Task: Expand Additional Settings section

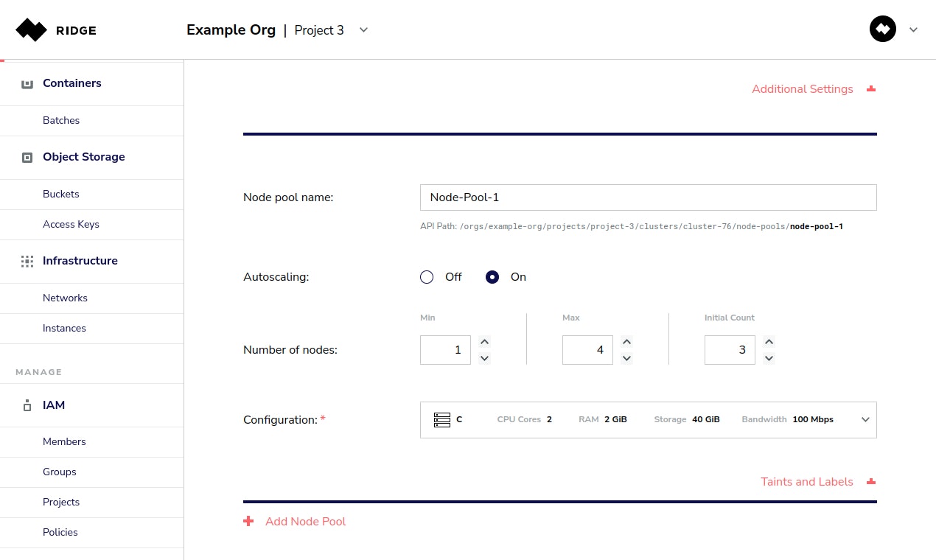Action: coord(870,89)
